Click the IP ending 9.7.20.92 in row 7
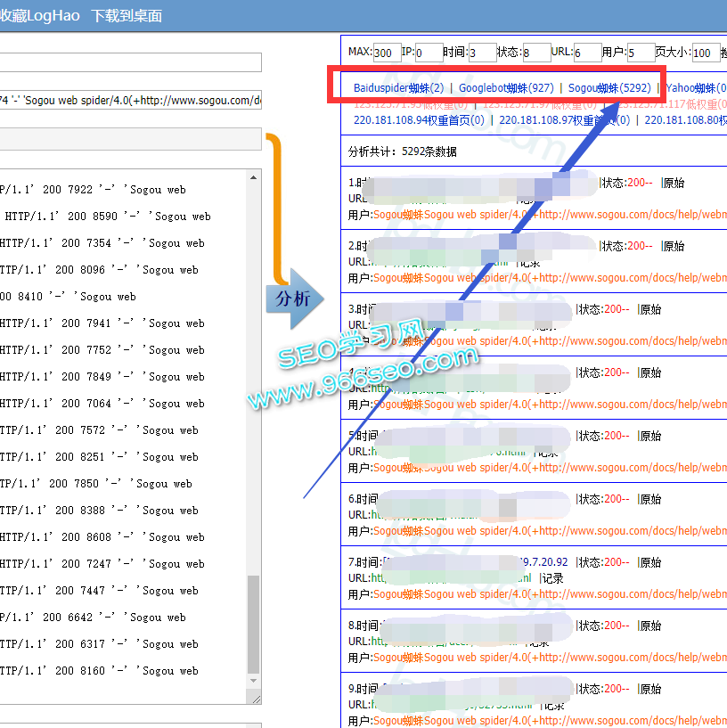 pos(544,562)
